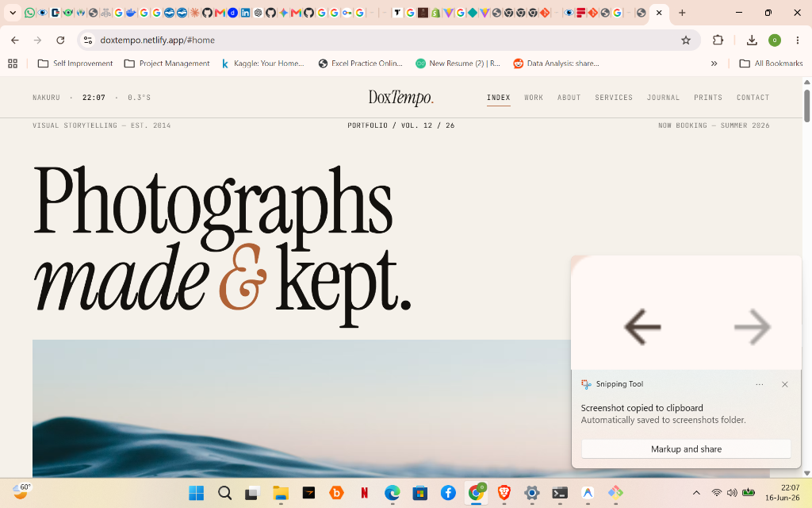Dismiss the Snipping Tool notification
This screenshot has width=812, height=508.
pyautogui.click(x=784, y=384)
